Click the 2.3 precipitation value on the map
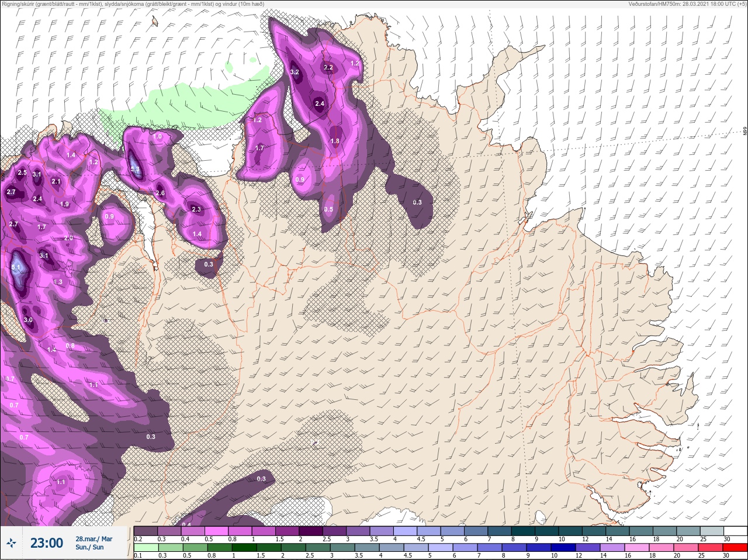Viewport: 748px width, 560px height. click(196, 209)
